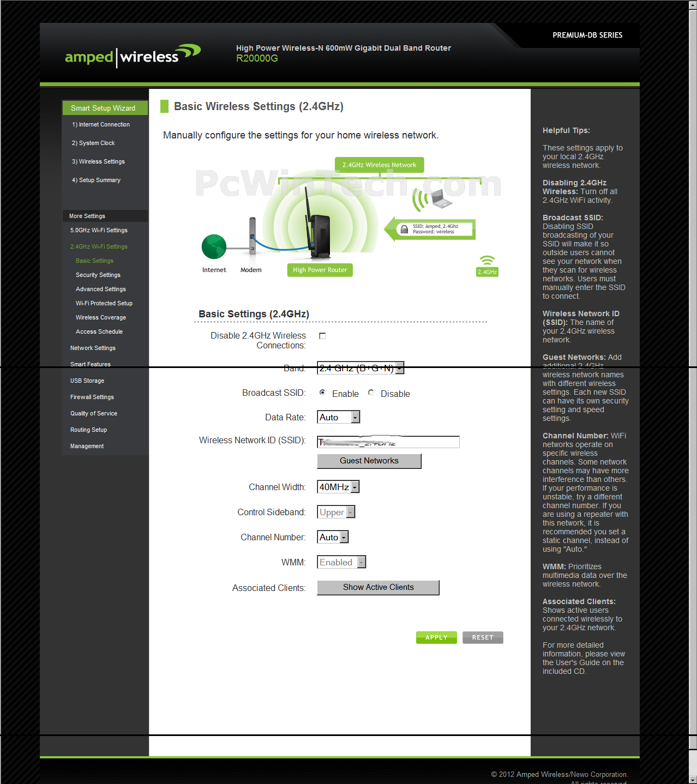The width and height of the screenshot is (697, 784).
Task: Click the green APPLY button
Action: click(436, 637)
